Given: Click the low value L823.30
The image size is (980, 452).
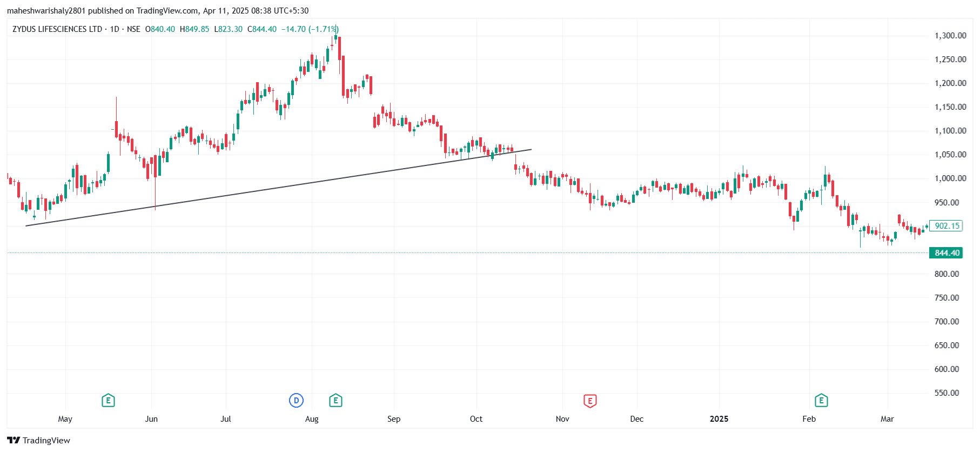Looking at the screenshot, I should click(229, 29).
